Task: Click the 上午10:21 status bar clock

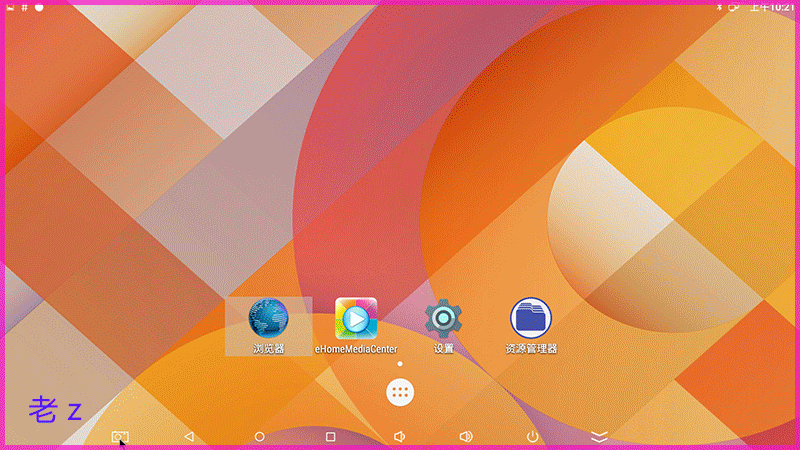Action: [x=772, y=7]
